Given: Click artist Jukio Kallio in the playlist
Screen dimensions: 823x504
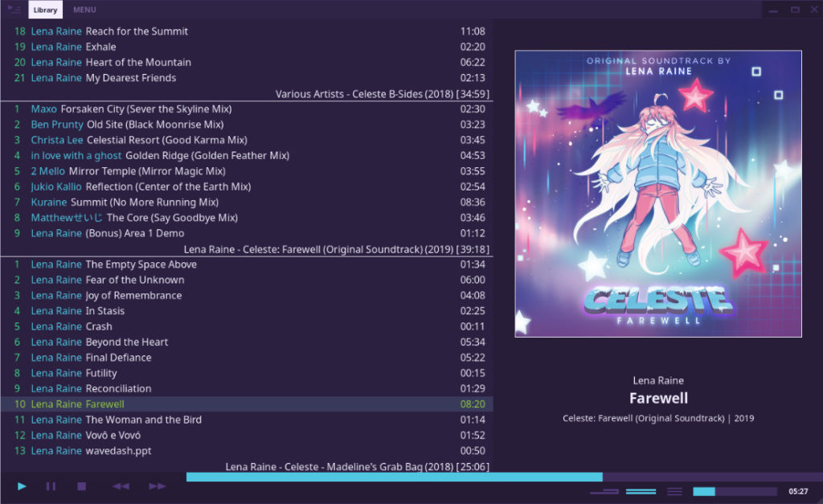Looking at the screenshot, I should (x=56, y=186).
